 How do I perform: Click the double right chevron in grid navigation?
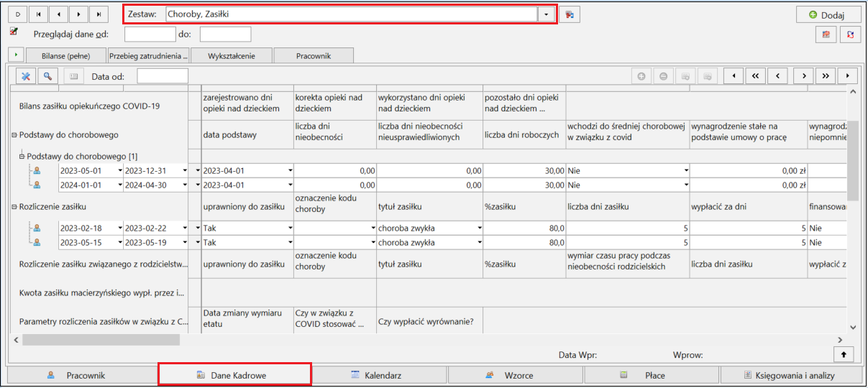coord(826,75)
